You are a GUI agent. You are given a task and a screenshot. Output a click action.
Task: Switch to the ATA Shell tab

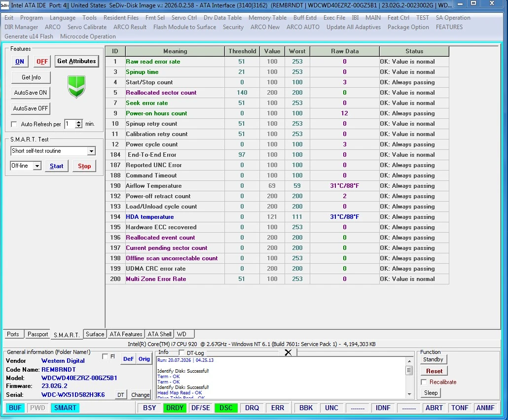point(159,334)
